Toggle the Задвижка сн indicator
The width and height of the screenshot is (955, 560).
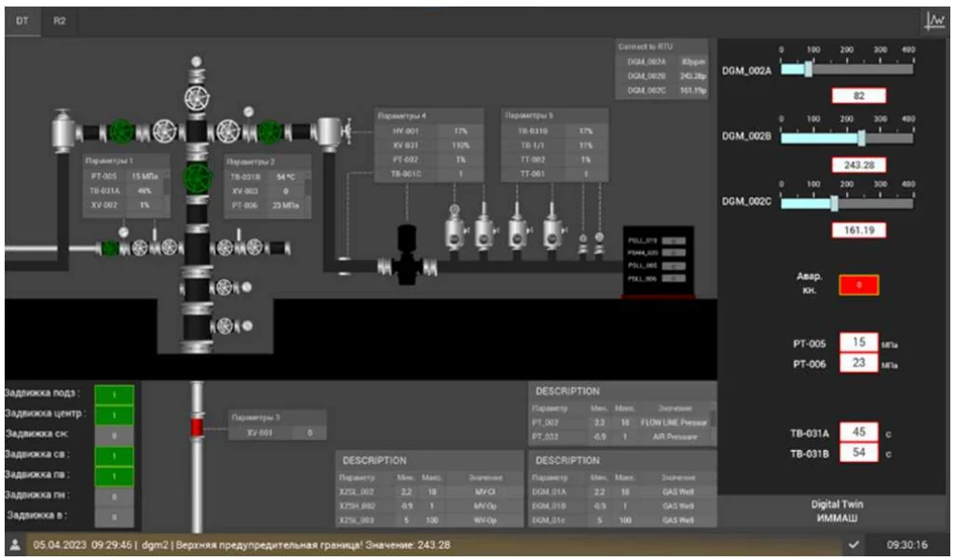(114, 435)
